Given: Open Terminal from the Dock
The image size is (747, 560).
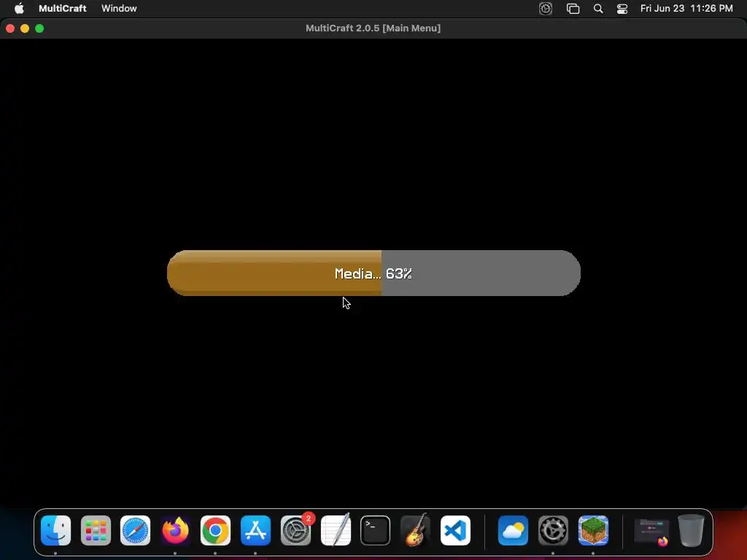Looking at the screenshot, I should click(376, 530).
